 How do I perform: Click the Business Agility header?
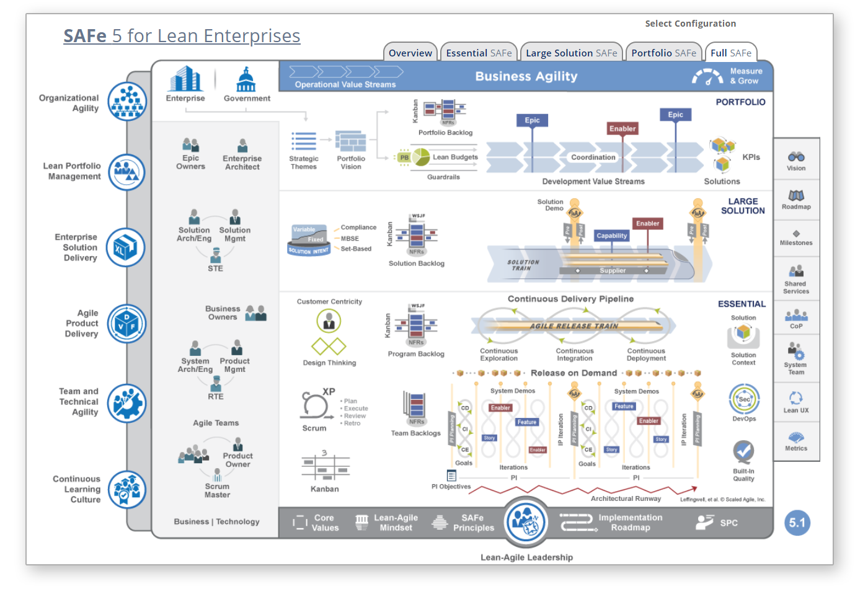point(526,76)
